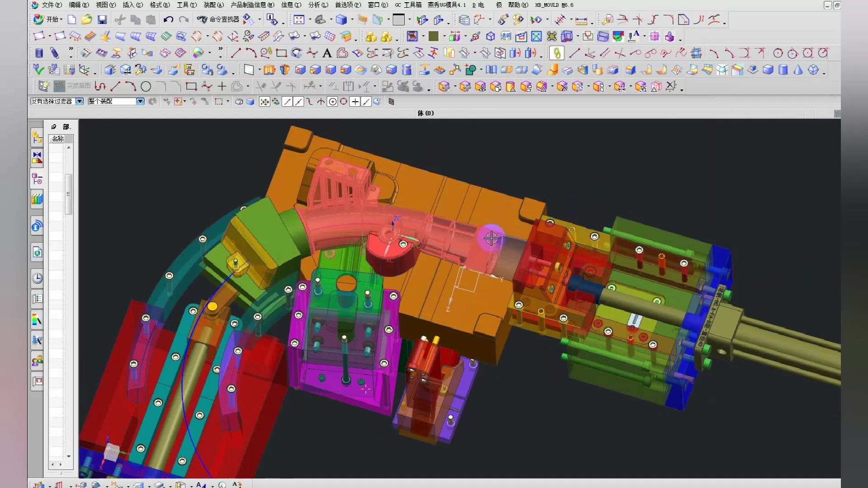
Task: Undo the last action
Action: pyautogui.click(x=168, y=19)
